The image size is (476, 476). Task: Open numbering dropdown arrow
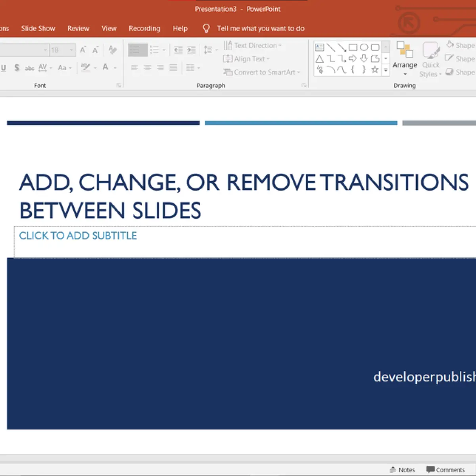164,50
